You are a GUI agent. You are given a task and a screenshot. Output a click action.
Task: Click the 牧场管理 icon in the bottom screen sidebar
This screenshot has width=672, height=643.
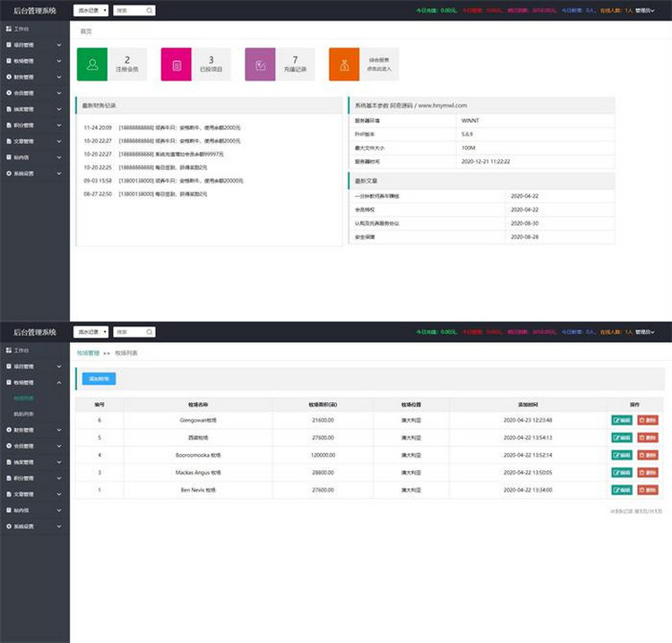[x=9, y=382]
